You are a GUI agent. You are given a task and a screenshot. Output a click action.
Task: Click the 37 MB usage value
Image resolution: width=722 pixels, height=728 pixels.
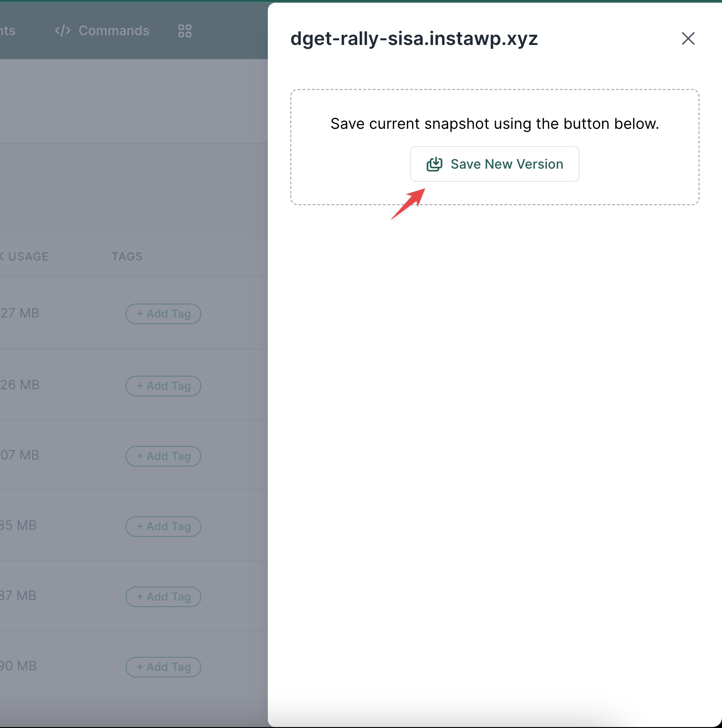pos(18,596)
